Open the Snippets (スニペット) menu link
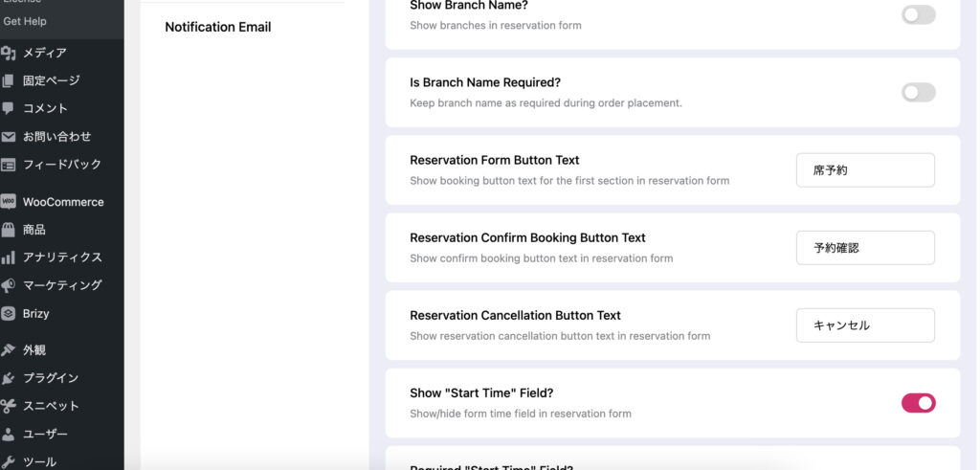This screenshot has width=980, height=470. 51,406
